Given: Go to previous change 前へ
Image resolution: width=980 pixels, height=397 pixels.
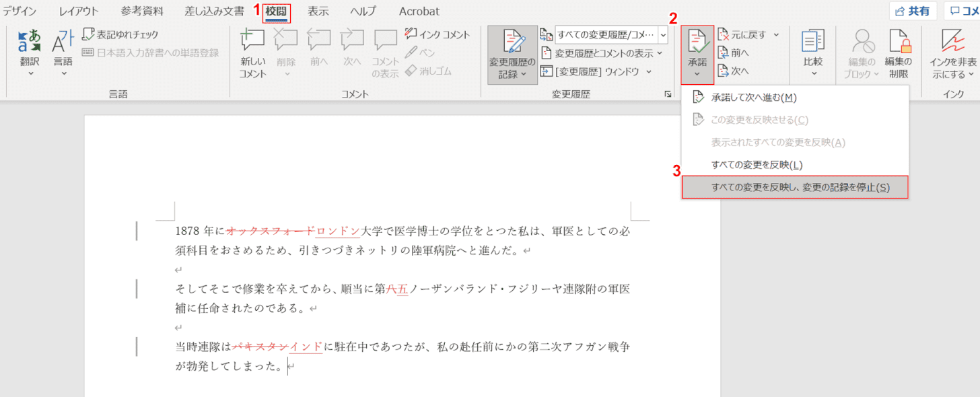Looking at the screenshot, I should (734, 52).
